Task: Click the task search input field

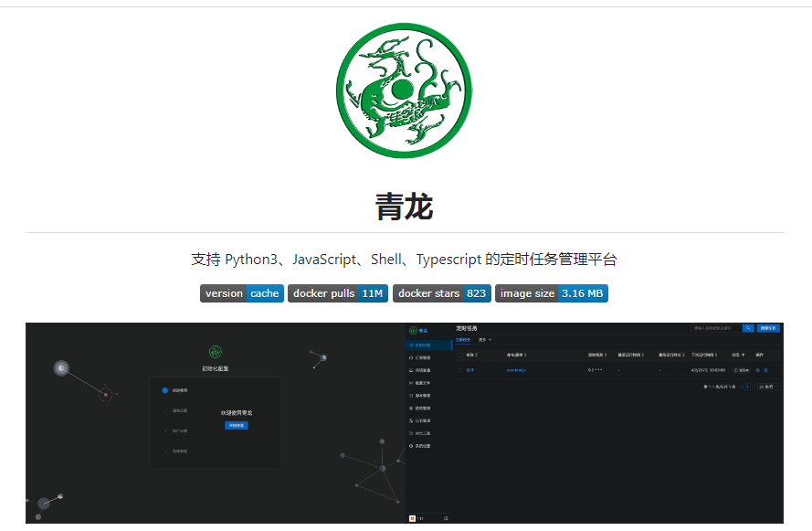Action: 715,327
